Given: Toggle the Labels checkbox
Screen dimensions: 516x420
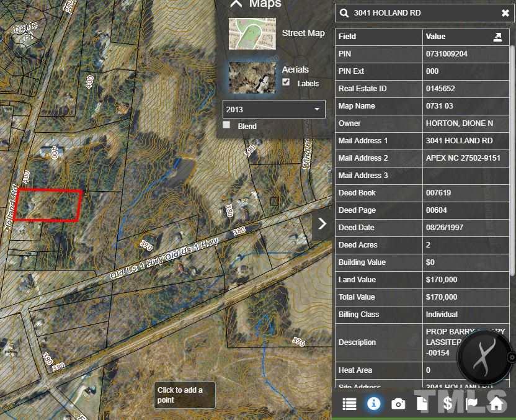Looking at the screenshot, I should 286,82.
